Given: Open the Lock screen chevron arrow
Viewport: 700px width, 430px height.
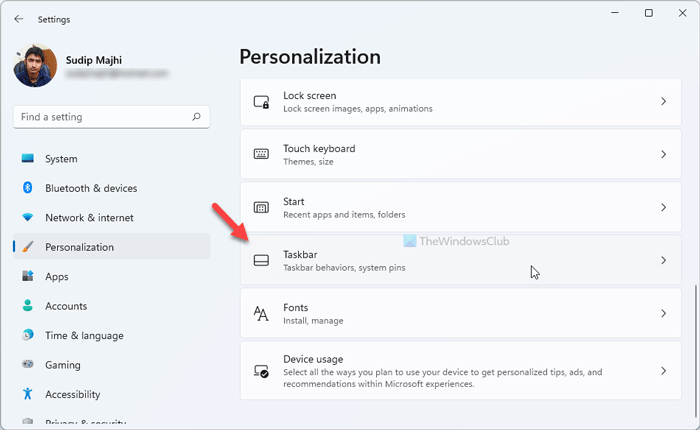Looking at the screenshot, I should [x=663, y=102].
